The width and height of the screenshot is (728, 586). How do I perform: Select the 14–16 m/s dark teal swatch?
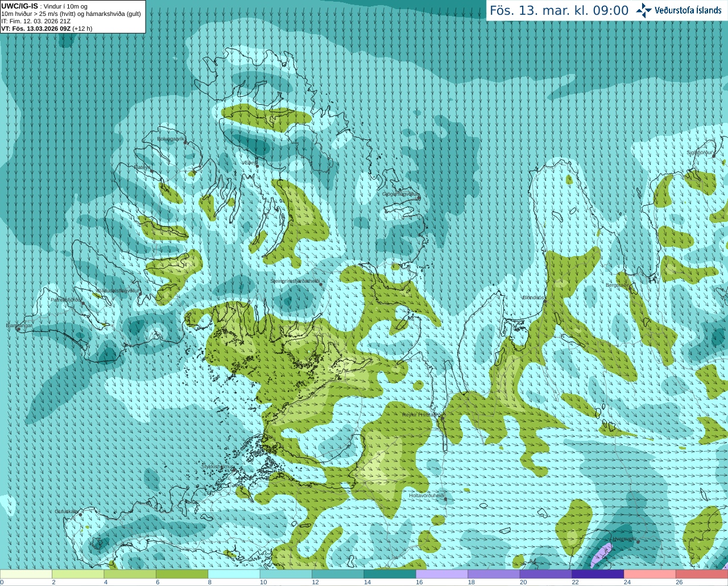click(x=390, y=574)
